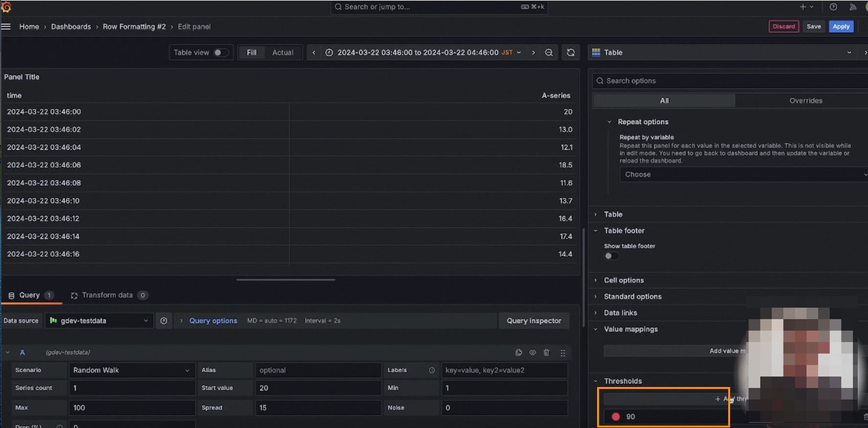The image size is (868, 428).
Task: Open the hamburger navigation menu
Action: (x=6, y=26)
